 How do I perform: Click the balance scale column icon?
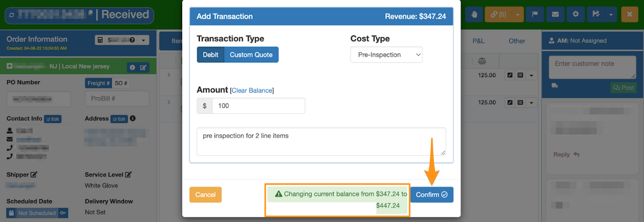[x=482, y=61]
